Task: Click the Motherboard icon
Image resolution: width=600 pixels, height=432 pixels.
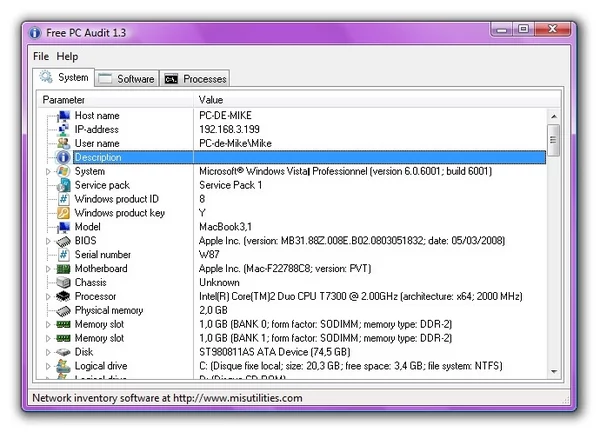Action: 64,269
